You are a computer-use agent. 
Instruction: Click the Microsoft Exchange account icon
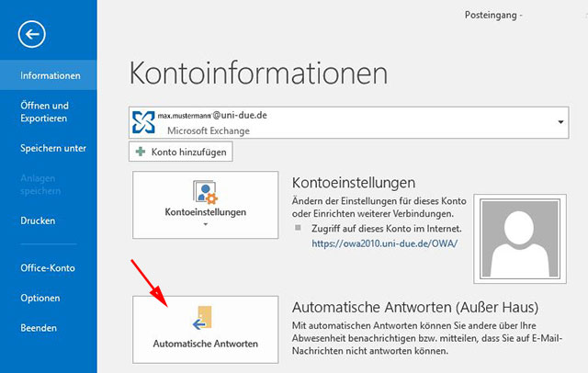(x=145, y=123)
